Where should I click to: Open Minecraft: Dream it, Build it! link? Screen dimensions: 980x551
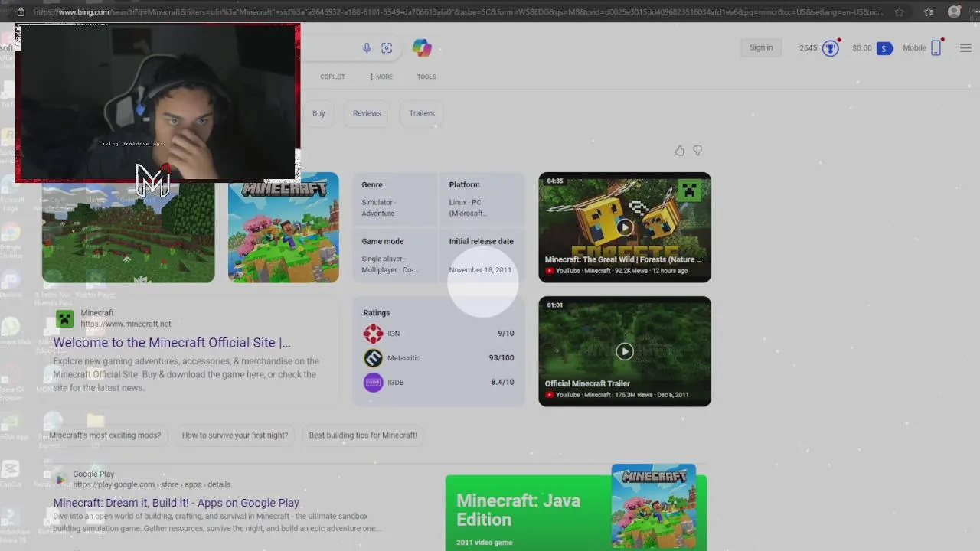point(176,503)
